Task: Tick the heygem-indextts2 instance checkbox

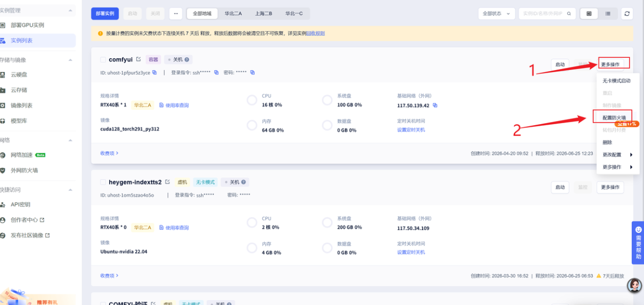Action: pos(103,182)
